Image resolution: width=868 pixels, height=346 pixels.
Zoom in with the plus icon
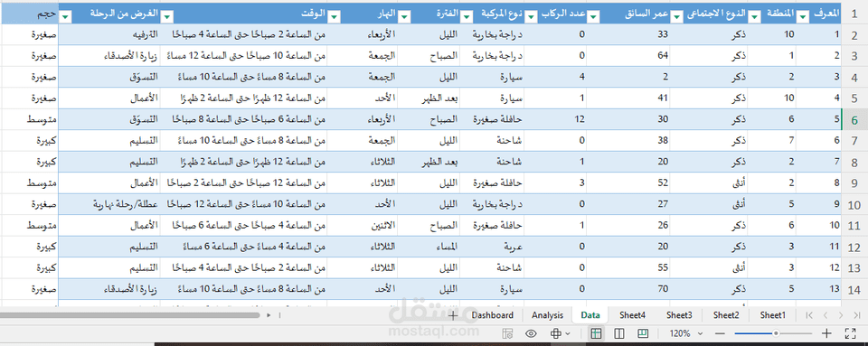[x=826, y=333]
